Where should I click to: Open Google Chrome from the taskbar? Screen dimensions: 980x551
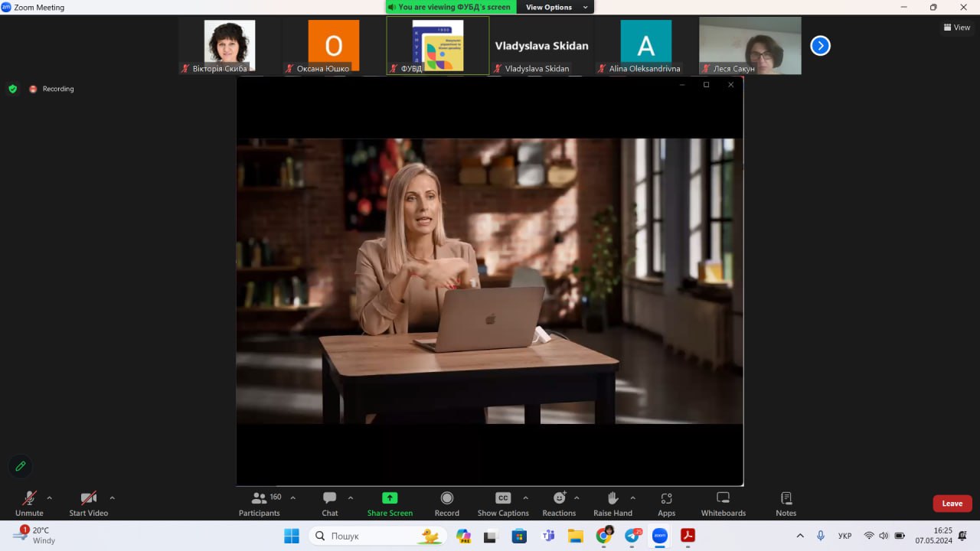[x=604, y=536]
